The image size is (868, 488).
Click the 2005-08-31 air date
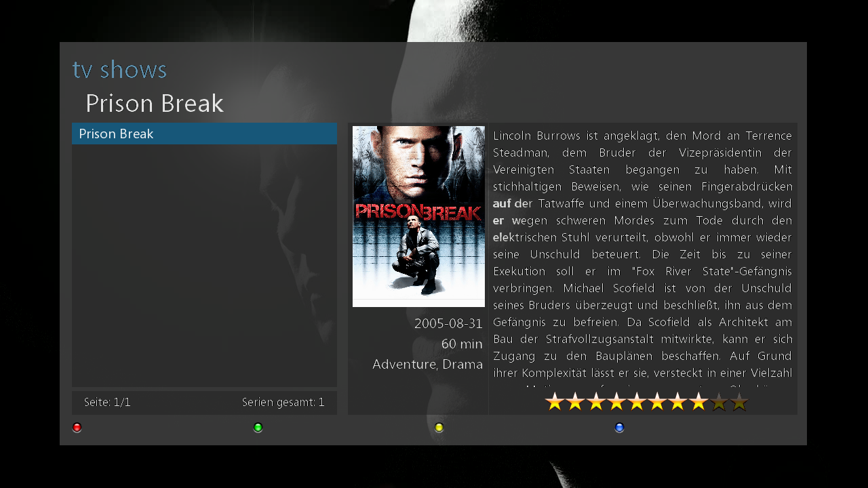coord(448,324)
